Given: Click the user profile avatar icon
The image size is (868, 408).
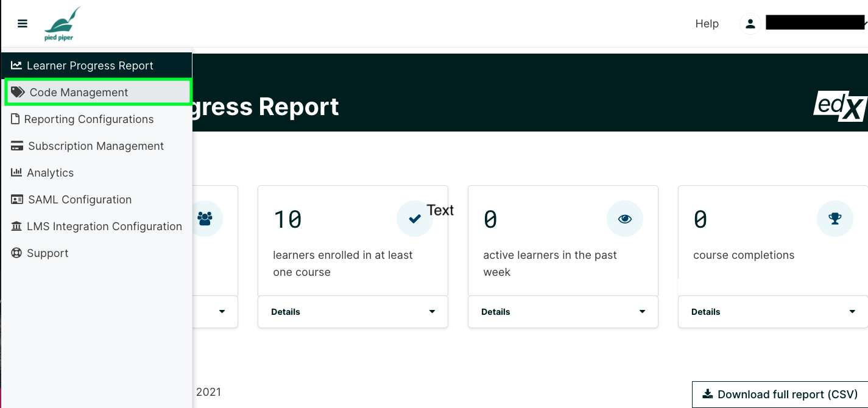Looking at the screenshot, I should (x=750, y=24).
